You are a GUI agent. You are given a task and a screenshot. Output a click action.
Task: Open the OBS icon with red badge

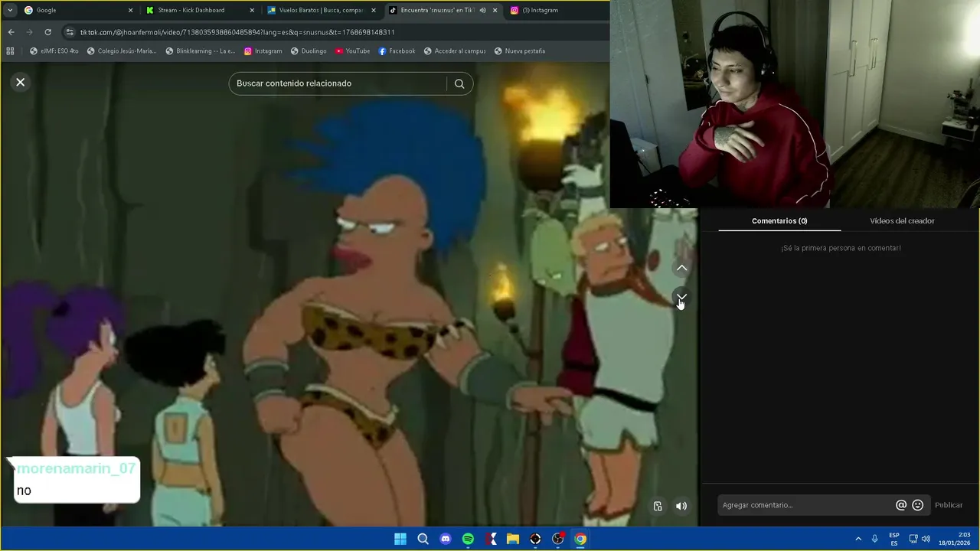(x=558, y=539)
